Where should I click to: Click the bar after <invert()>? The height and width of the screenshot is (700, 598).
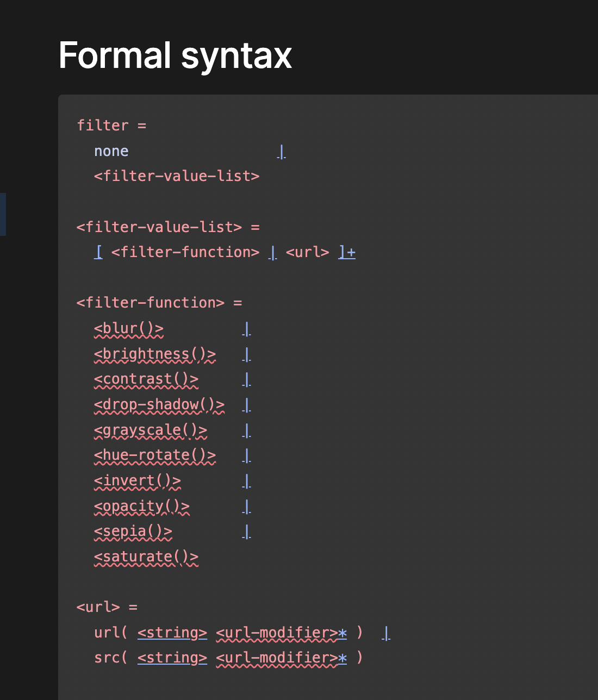[246, 481]
